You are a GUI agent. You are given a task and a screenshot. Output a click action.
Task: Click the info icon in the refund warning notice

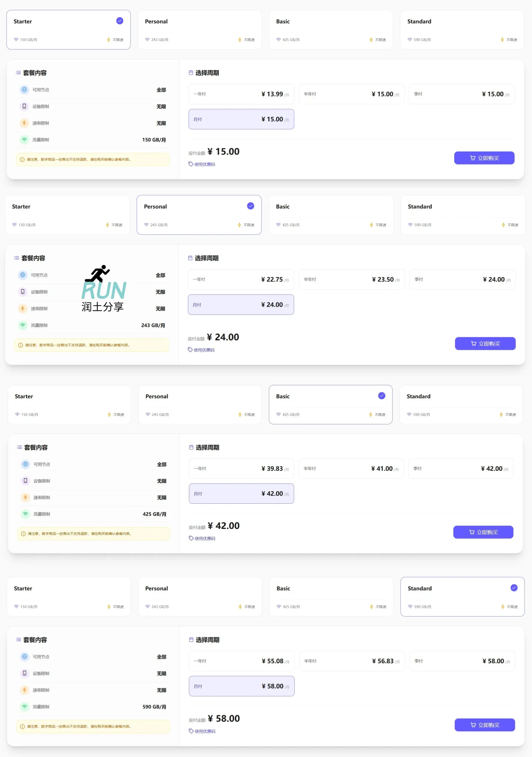coord(22,160)
